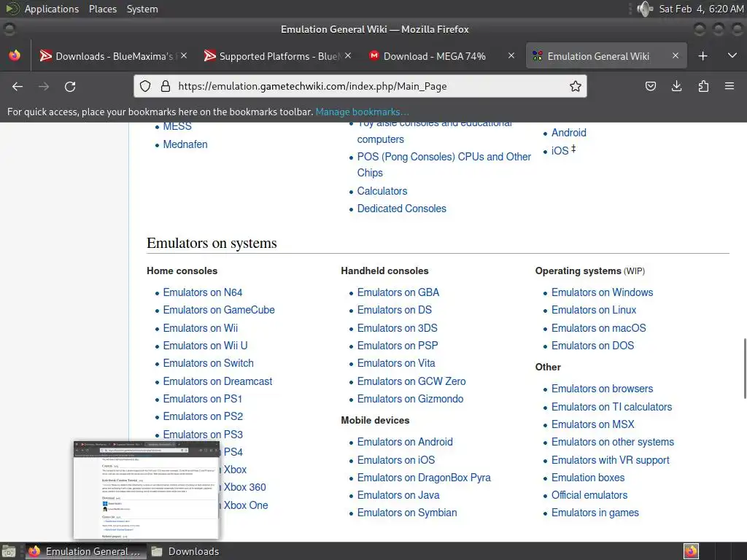This screenshot has height=560, width=747.
Task: Click the page vertical scrollbar thumb
Action: click(745, 368)
